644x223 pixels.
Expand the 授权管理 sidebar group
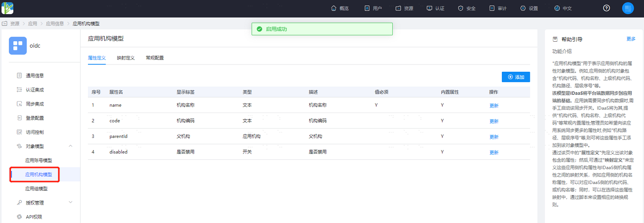pos(70,202)
